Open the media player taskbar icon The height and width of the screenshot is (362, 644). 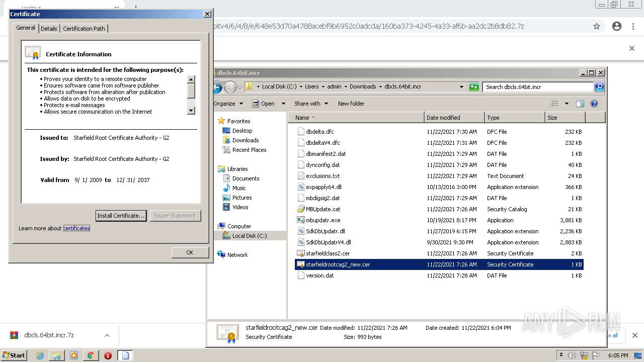point(74,355)
